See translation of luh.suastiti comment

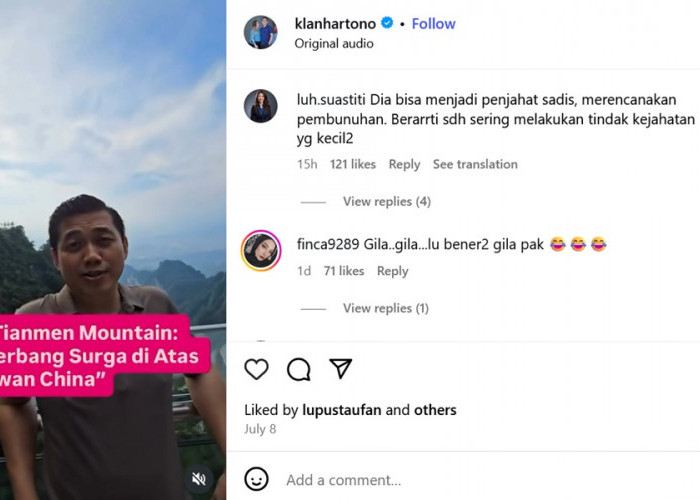click(x=475, y=164)
